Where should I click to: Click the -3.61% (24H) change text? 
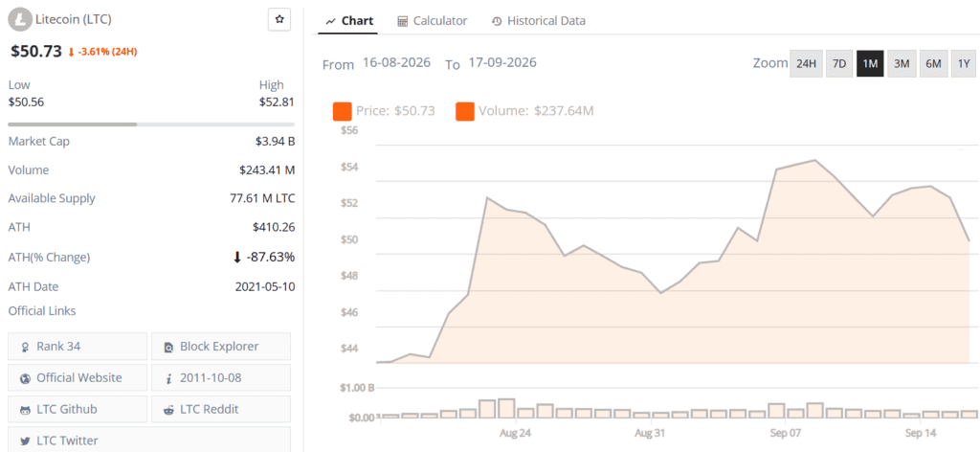click(x=107, y=52)
